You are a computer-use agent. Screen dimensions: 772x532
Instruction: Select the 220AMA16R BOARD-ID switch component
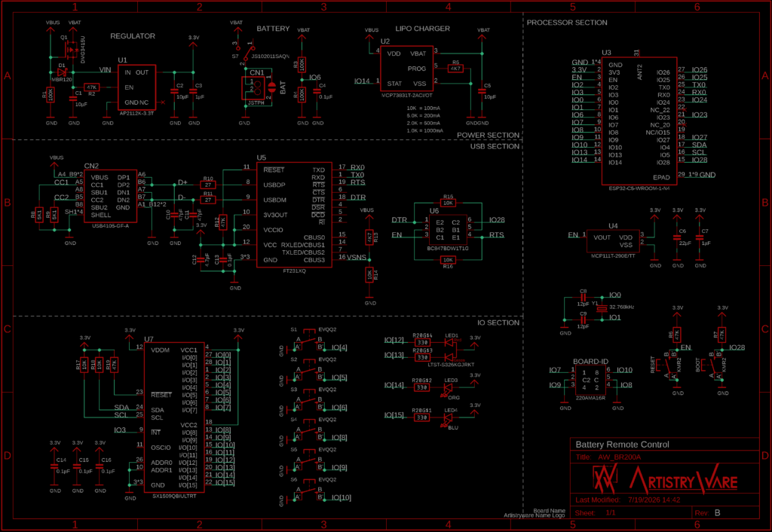[590, 380]
